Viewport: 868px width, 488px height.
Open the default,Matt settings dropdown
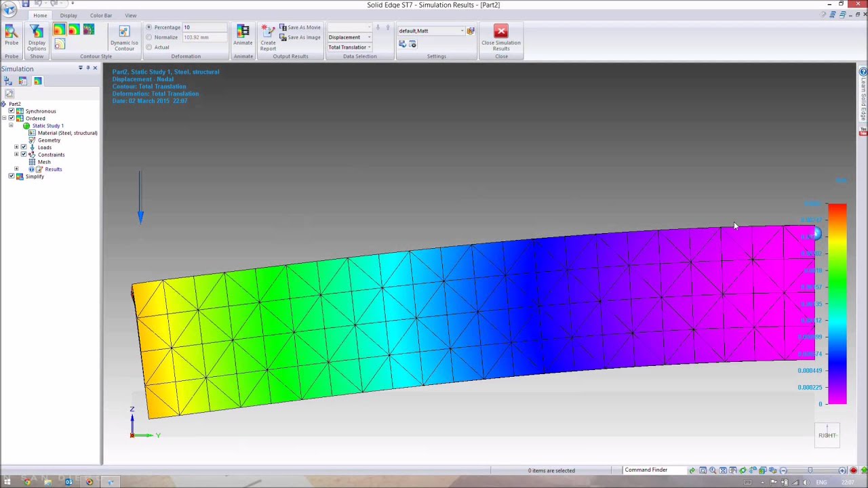tap(431, 30)
